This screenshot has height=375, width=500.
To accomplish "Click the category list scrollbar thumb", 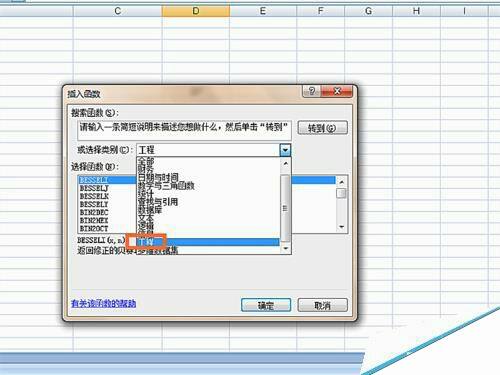I will [x=285, y=208].
